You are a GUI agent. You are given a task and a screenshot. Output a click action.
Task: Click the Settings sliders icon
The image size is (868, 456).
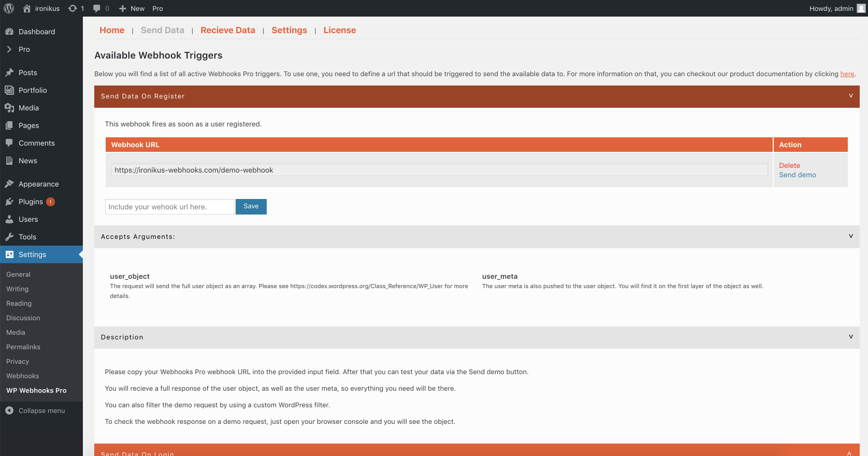pyautogui.click(x=9, y=254)
